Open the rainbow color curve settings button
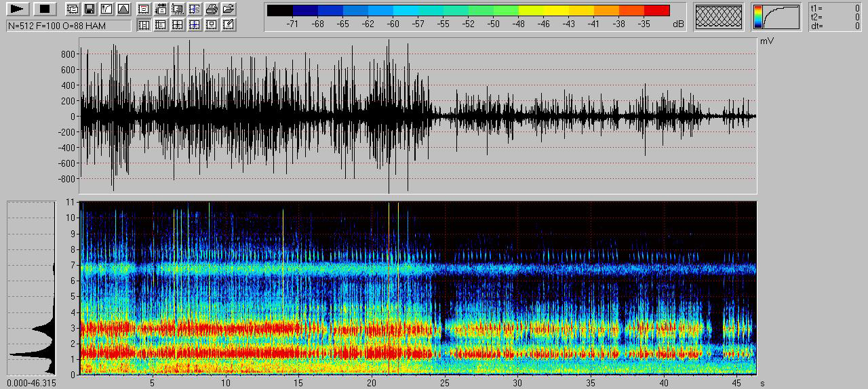This screenshot has height=389, width=868. coord(776,17)
